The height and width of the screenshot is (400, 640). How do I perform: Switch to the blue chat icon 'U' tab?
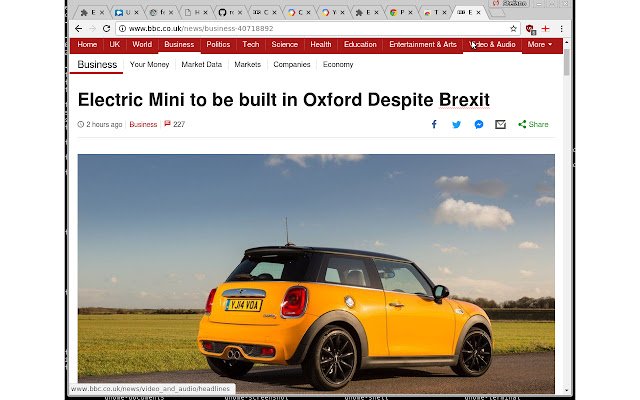pyautogui.click(x=127, y=13)
